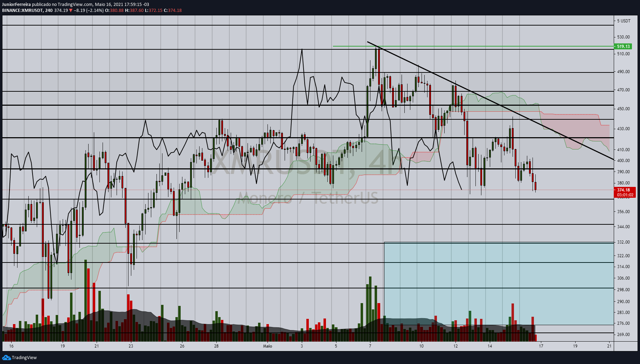
Task: Select the 470.00 price axis label
Action: click(x=623, y=90)
